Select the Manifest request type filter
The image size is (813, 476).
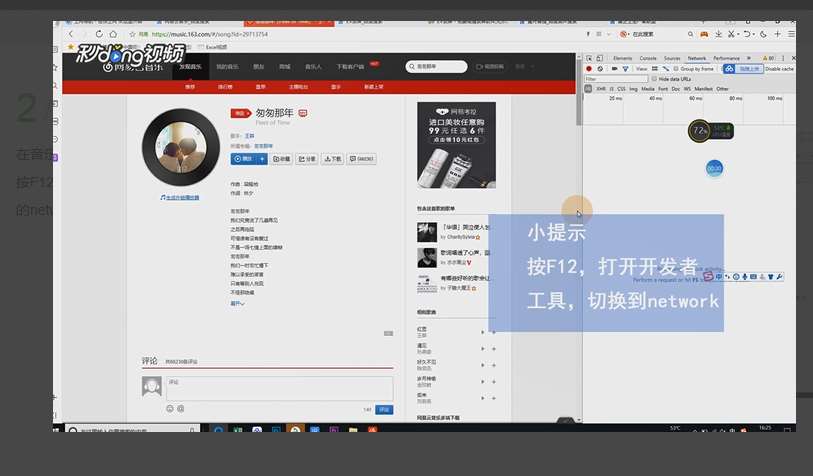[703, 89]
